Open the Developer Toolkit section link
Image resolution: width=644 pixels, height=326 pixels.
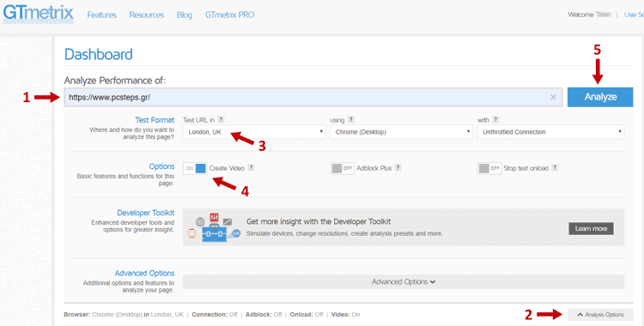point(146,213)
